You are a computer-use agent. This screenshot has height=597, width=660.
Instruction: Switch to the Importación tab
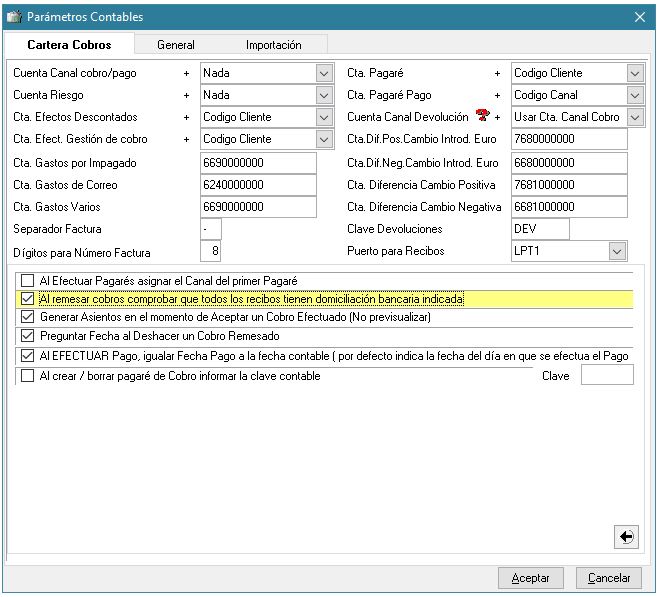point(274,45)
